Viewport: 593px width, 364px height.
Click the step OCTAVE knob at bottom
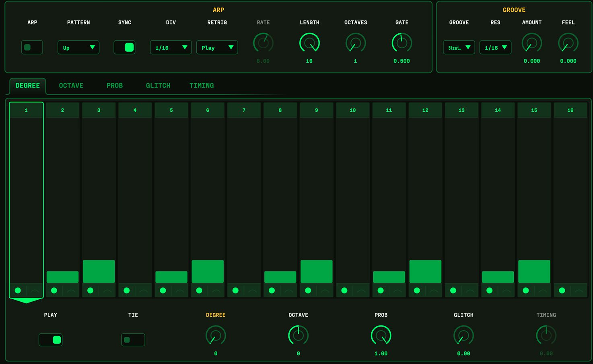(x=299, y=335)
